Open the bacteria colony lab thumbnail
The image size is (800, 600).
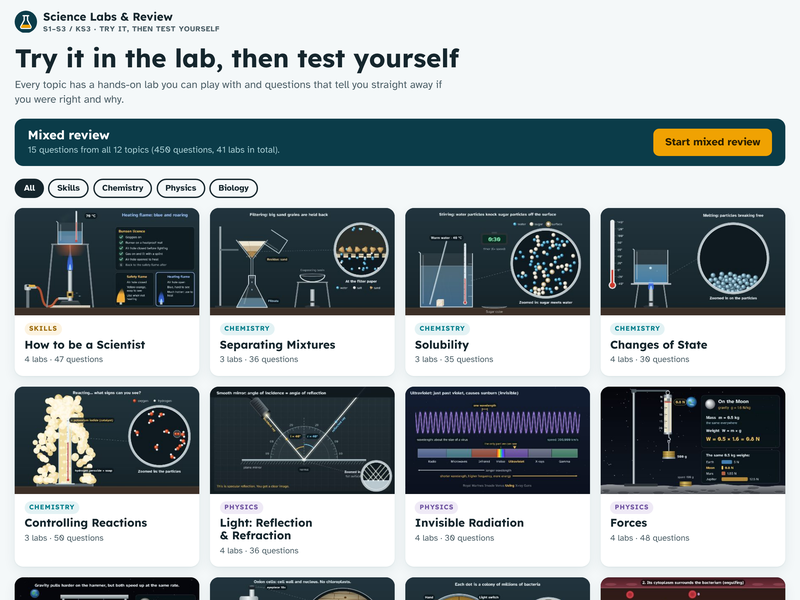coord(497,589)
